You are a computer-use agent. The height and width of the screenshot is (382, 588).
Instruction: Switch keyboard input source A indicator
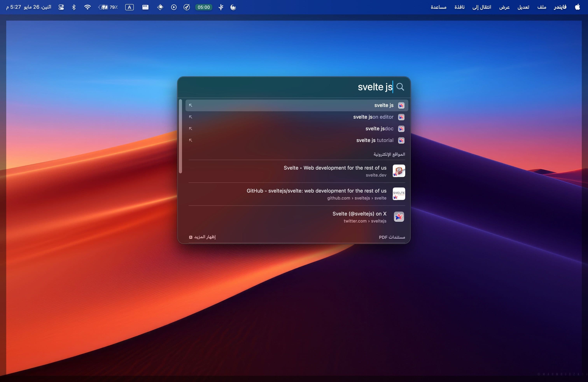[x=129, y=7]
